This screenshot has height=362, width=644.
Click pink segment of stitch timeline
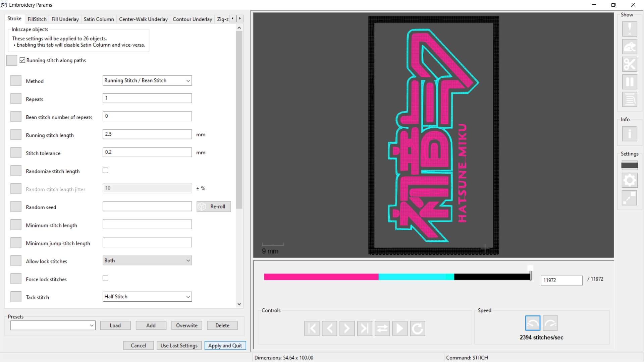pyautogui.click(x=321, y=277)
